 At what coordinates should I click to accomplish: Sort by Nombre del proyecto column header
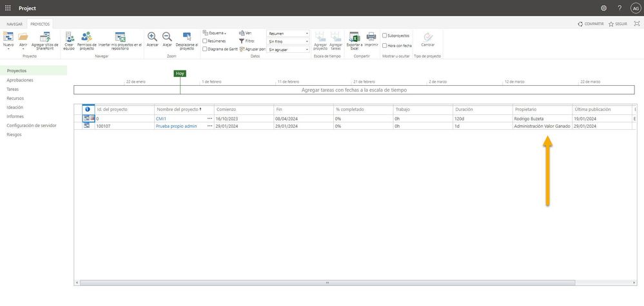(x=184, y=109)
